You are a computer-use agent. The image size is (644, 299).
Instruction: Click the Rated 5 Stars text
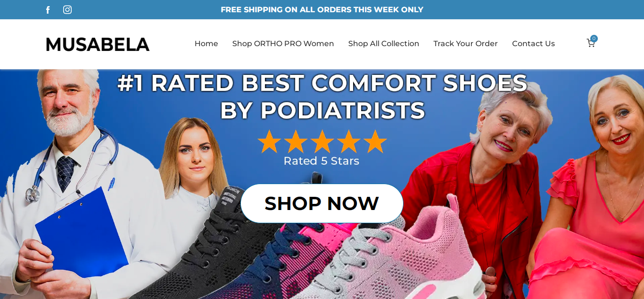tap(322, 161)
